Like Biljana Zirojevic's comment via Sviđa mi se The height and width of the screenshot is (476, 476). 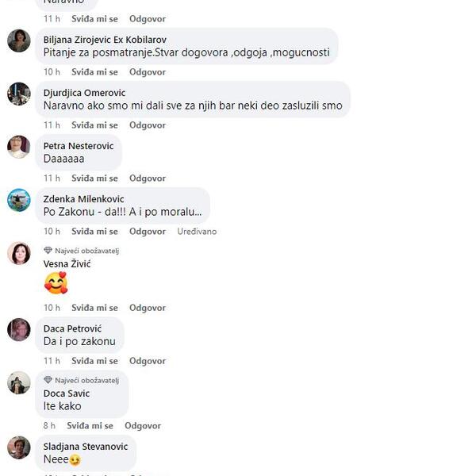point(94,72)
